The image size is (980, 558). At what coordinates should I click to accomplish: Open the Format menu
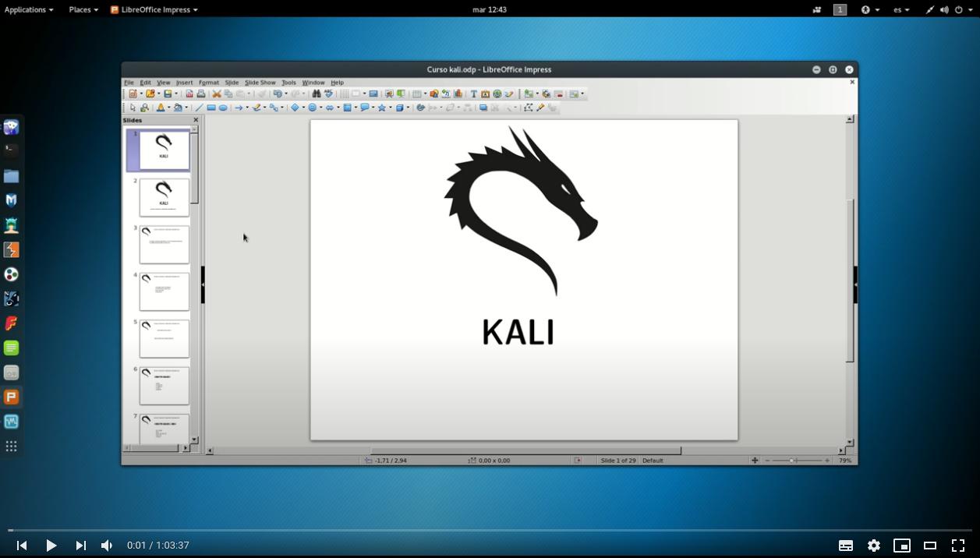[x=208, y=82]
